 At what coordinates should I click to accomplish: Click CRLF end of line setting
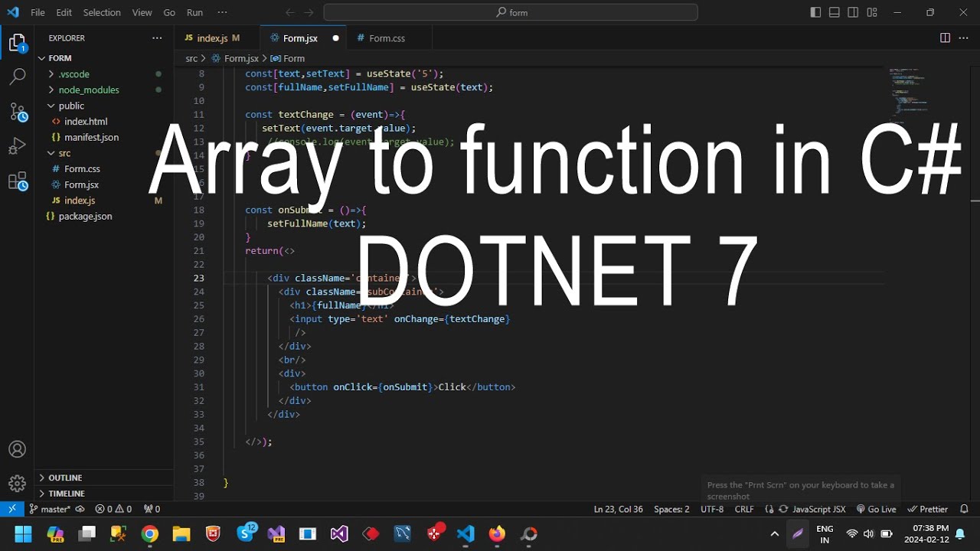point(744,509)
